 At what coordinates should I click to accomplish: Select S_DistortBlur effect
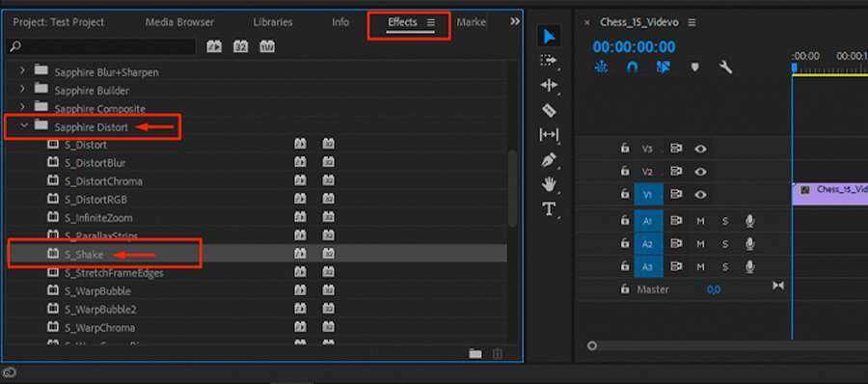coord(95,163)
